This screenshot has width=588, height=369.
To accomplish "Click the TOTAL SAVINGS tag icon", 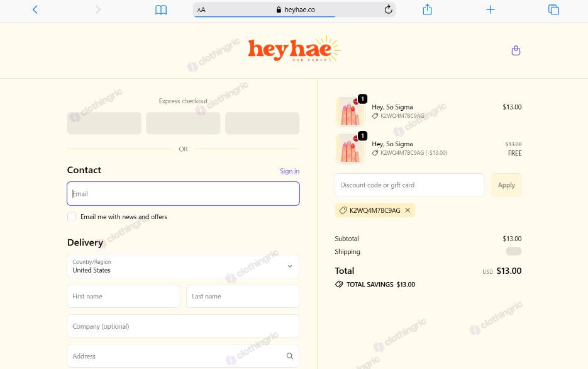I will [x=339, y=284].
